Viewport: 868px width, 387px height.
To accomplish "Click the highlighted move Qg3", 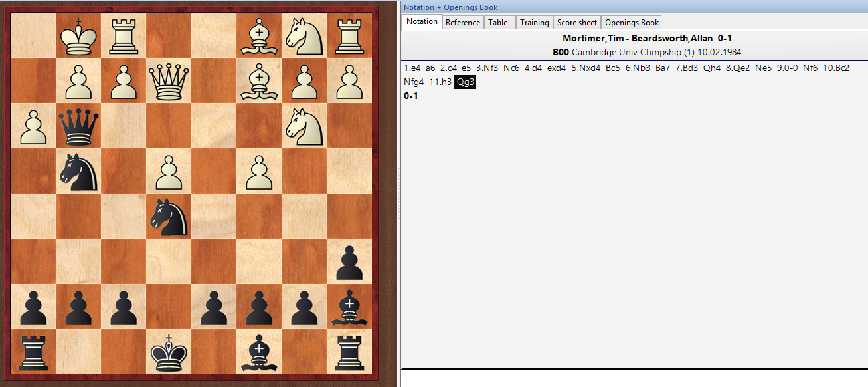I will coord(466,82).
